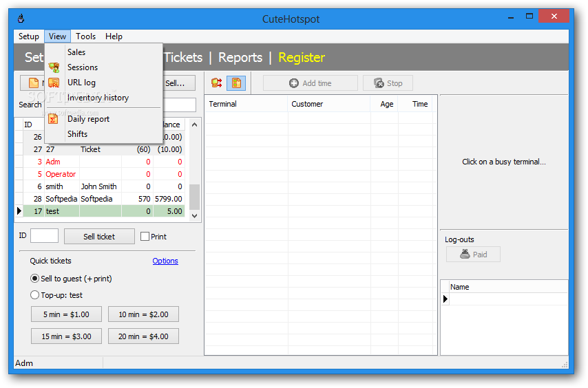The width and height of the screenshot is (588, 388).
Task: Close the open View menu
Action: [x=57, y=36]
